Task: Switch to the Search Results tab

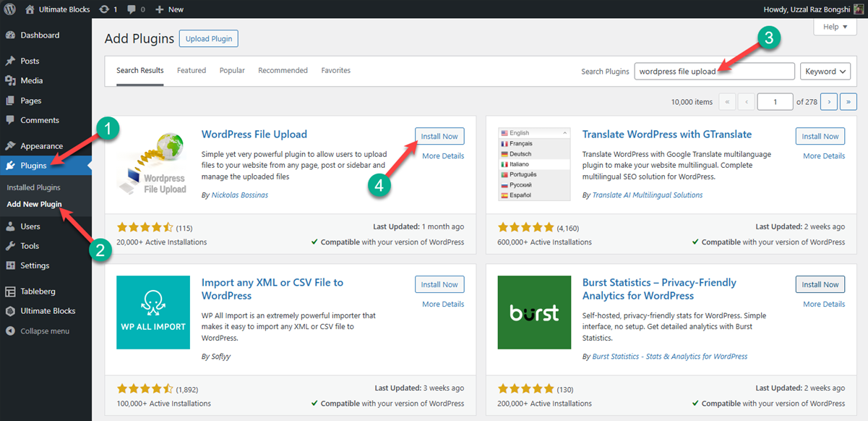Action: point(140,70)
